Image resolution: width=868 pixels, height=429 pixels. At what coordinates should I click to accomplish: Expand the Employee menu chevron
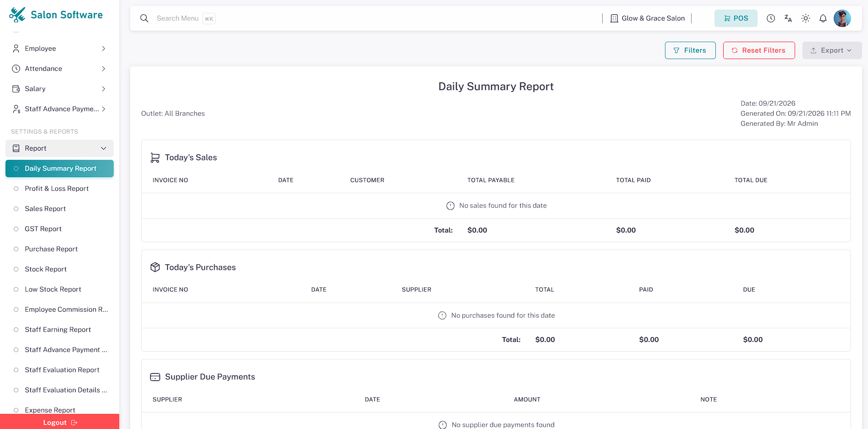pyautogui.click(x=104, y=49)
